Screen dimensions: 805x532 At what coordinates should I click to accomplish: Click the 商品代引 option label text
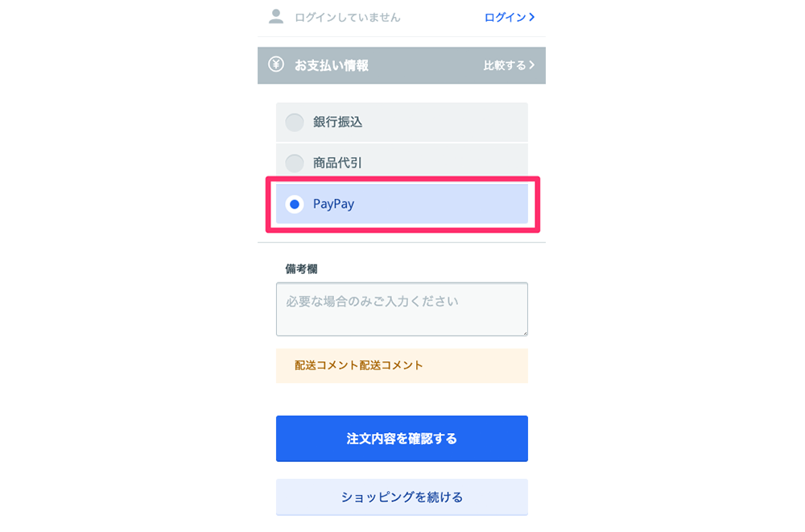pyautogui.click(x=338, y=163)
